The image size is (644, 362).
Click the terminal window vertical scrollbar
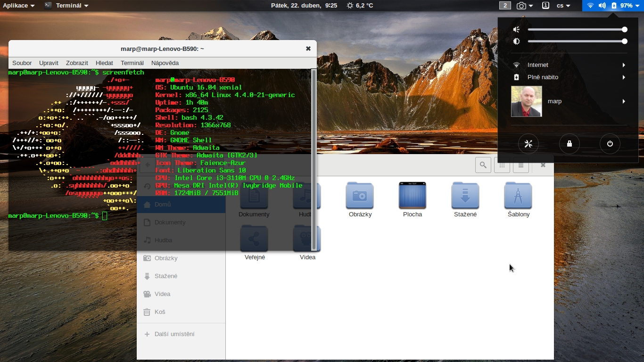(314, 159)
